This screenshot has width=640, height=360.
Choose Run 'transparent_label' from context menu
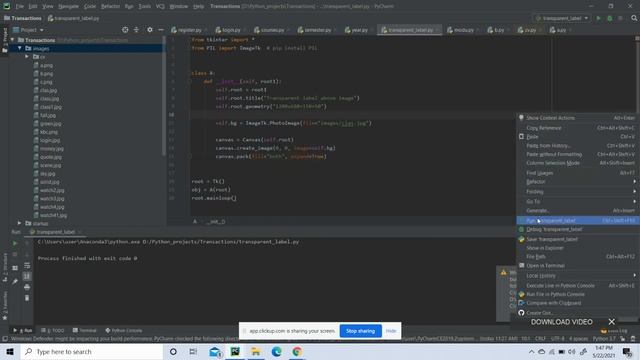click(578, 220)
